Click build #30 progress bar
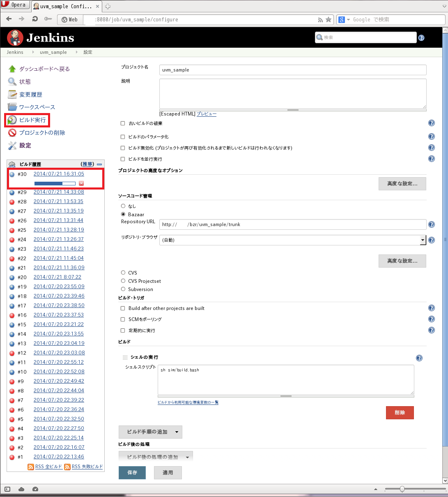Viewport: 448px width, 497px height. pyautogui.click(x=55, y=183)
